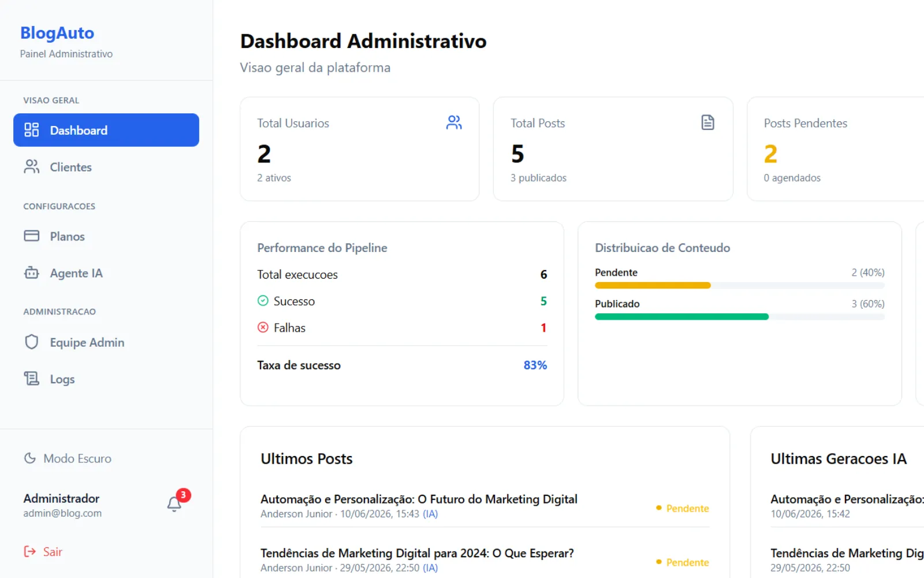Click document icon on Total Posts card
This screenshot has width=924, height=578.
click(x=707, y=123)
